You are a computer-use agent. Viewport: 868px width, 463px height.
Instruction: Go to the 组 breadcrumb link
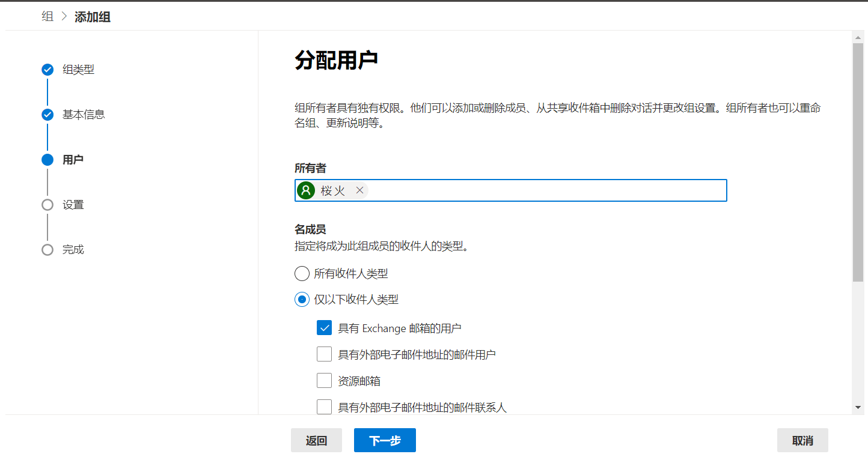tap(47, 17)
